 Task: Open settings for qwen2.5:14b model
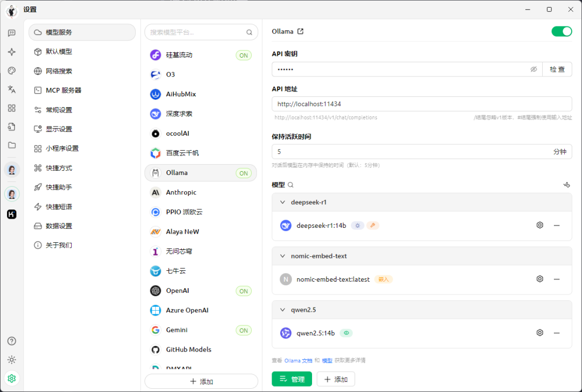pos(539,333)
